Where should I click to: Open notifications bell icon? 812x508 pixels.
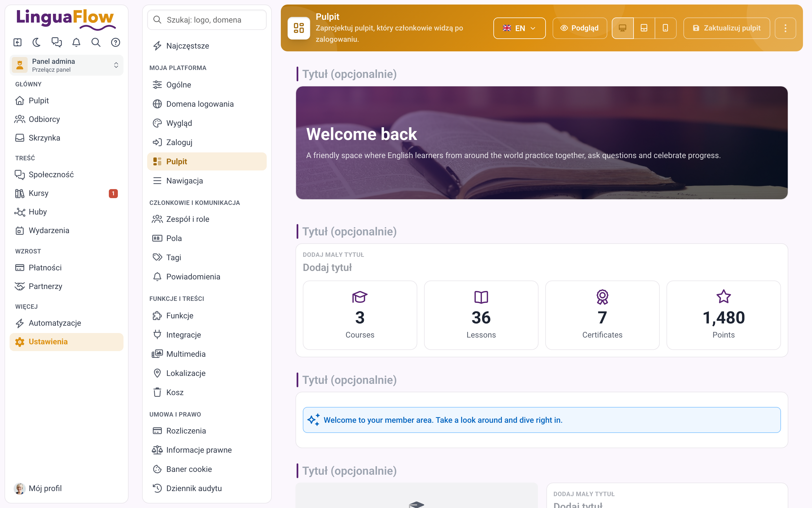[76, 42]
